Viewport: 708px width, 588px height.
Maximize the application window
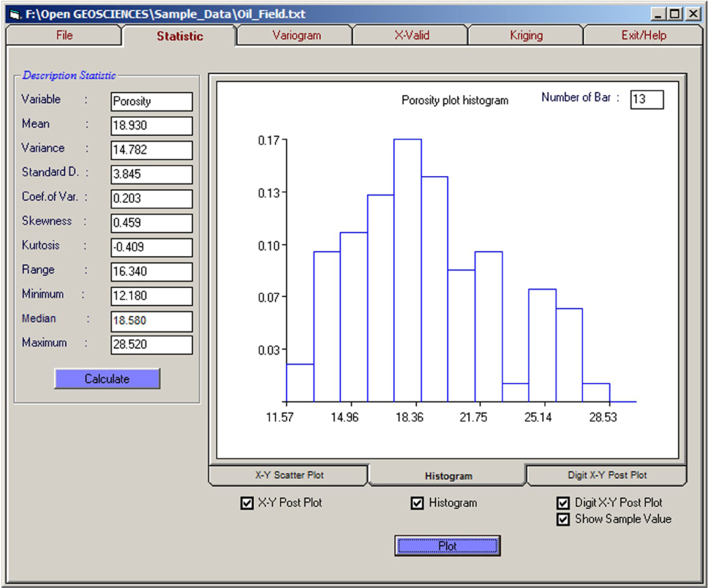(674, 14)
